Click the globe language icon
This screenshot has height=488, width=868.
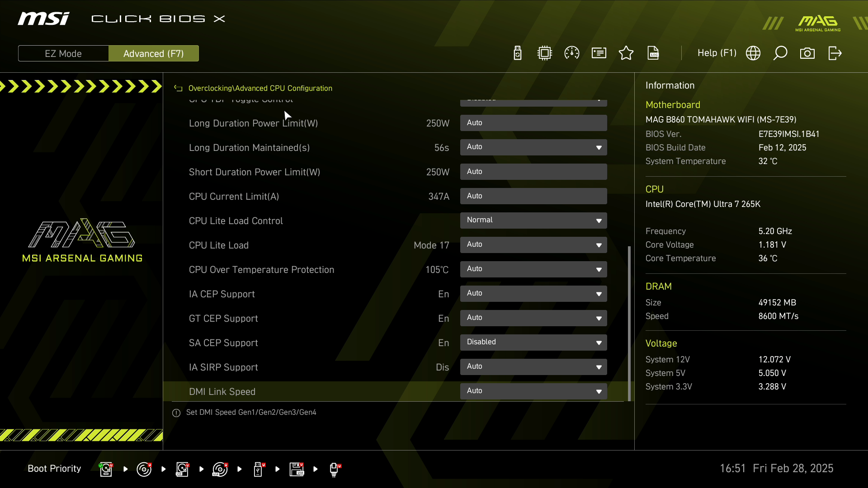753,53
